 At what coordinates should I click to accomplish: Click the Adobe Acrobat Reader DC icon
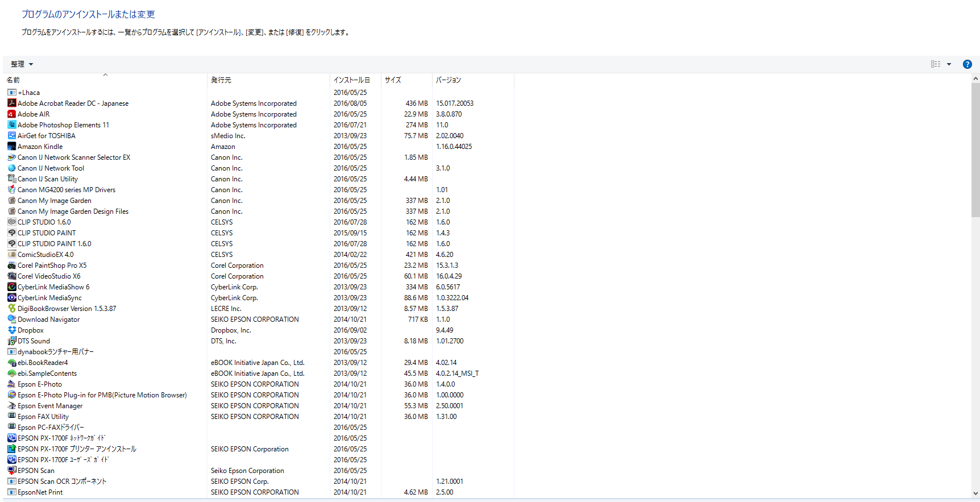point(11,103)
